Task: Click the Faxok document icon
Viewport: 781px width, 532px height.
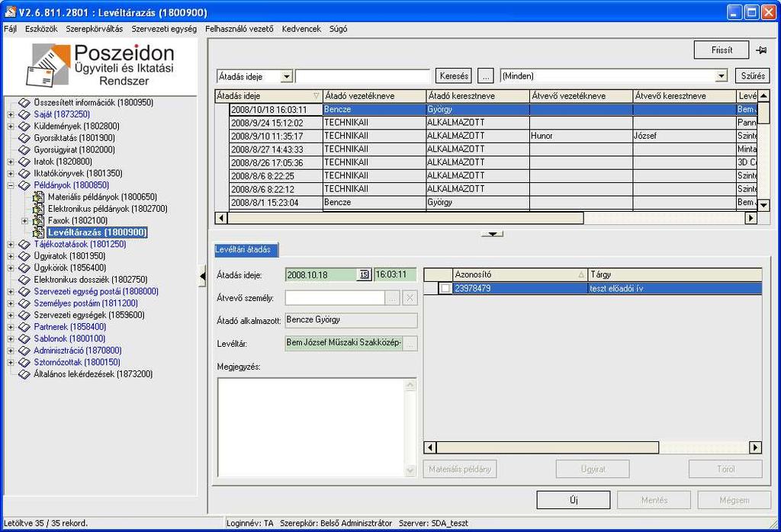Action: coord(38,220)
